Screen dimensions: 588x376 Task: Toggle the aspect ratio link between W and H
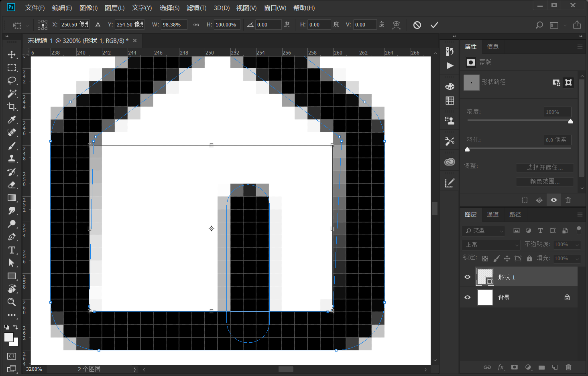pos(196,25)
